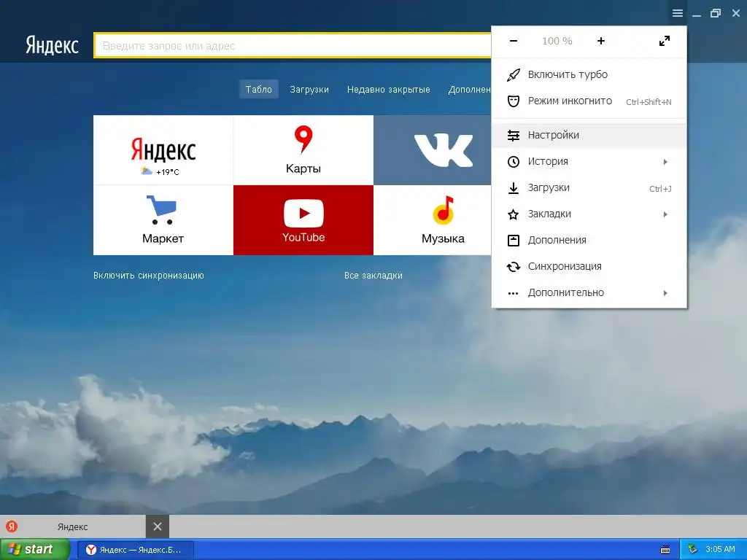The height and width of the screenshot is (560, 747).
Task: Focus the Yandex search address field
Action: pos(293,46)
